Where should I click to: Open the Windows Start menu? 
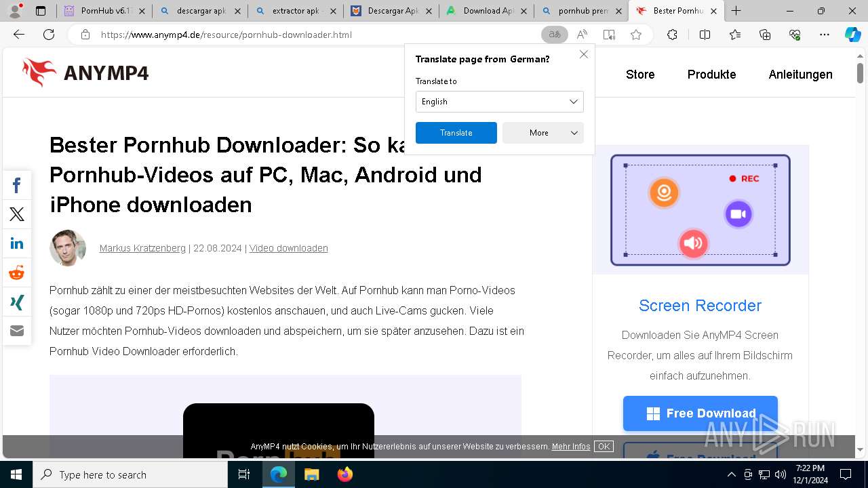(x=16, y=474)
